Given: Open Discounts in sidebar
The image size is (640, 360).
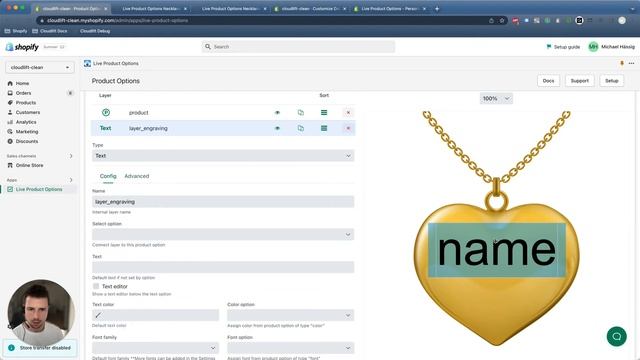Looking at the screenshot, I should (x=27, y=141).
